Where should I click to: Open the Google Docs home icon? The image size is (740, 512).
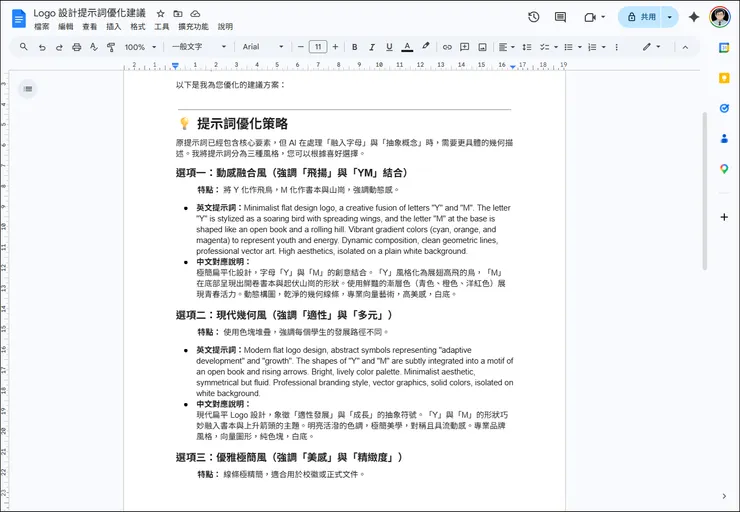pyautogui.click(x=19, y=19)
